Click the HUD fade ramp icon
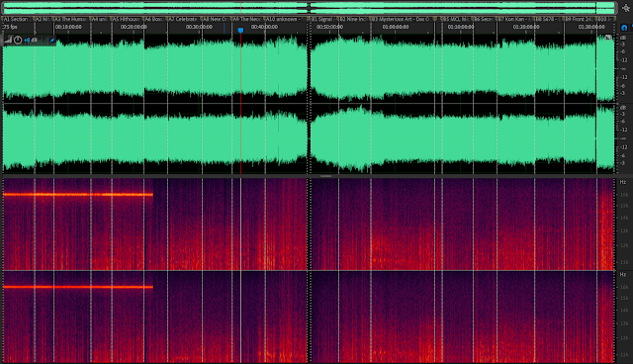 pos(8,40)
